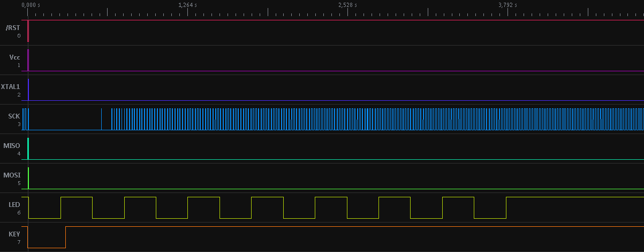Viewport: 644px width, 252px height.
Task: Click the 2,528 s time ruler label
Action: point(347,5)
